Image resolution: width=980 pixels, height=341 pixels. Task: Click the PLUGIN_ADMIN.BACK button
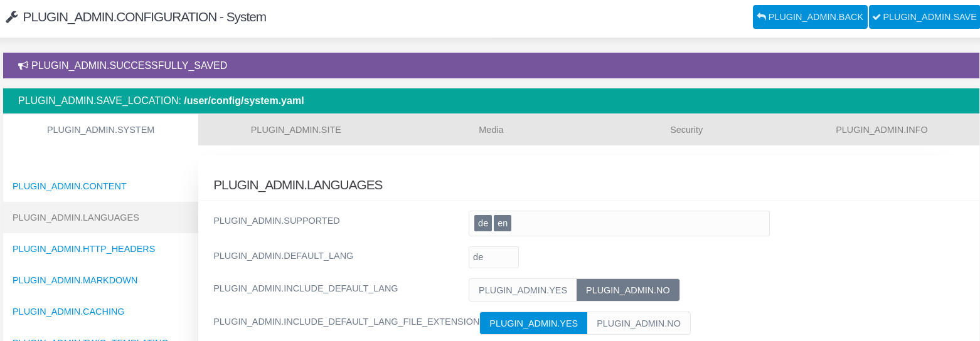pyautogui.click(x=810, y=17)
